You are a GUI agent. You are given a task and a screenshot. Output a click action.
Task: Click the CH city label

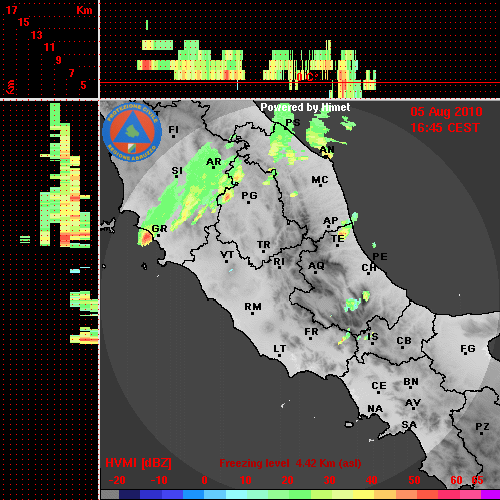pyautogui.click(x=369, y=268)
